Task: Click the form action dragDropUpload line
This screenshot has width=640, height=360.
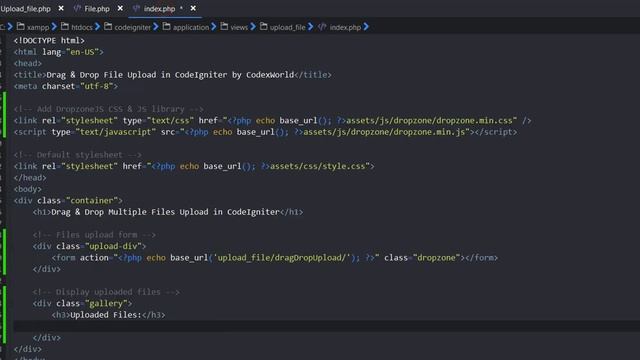Action: (275, 258)
